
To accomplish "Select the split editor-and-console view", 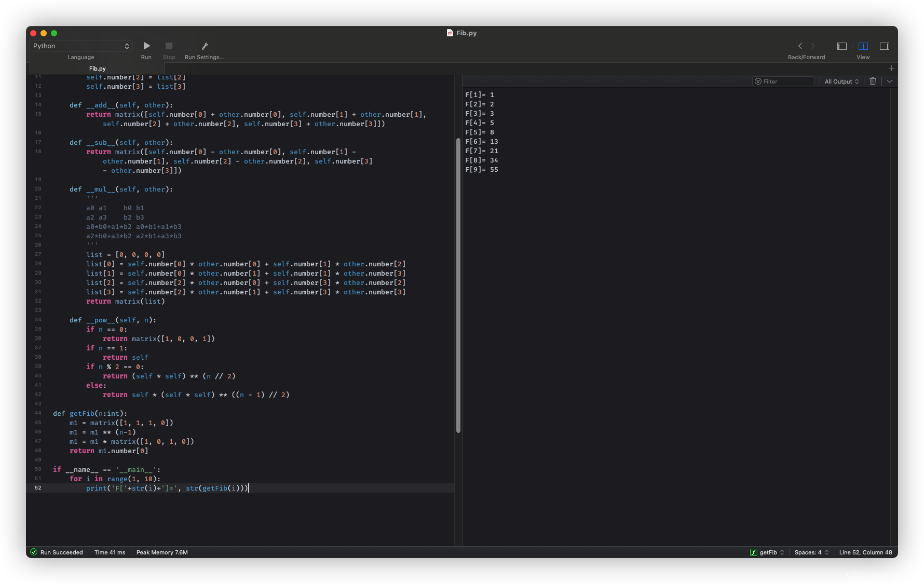I will pyautogui.click(x=863, y=46).
